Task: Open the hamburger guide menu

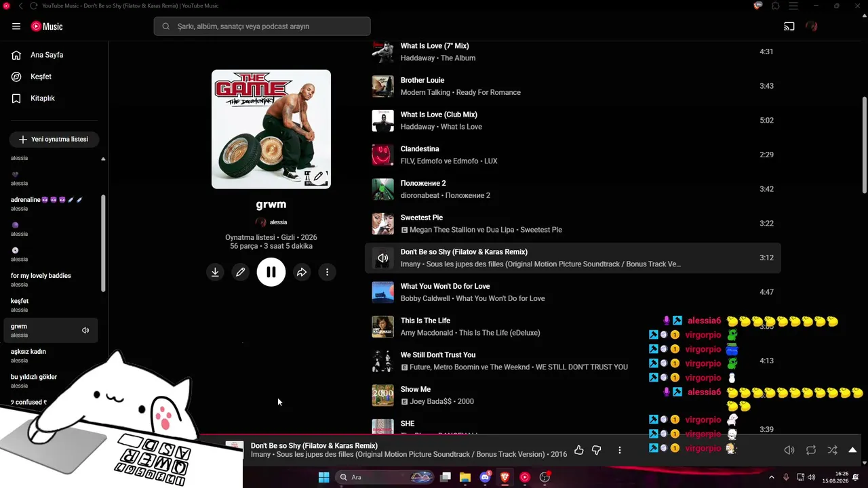Action: (x=16, y=26)
